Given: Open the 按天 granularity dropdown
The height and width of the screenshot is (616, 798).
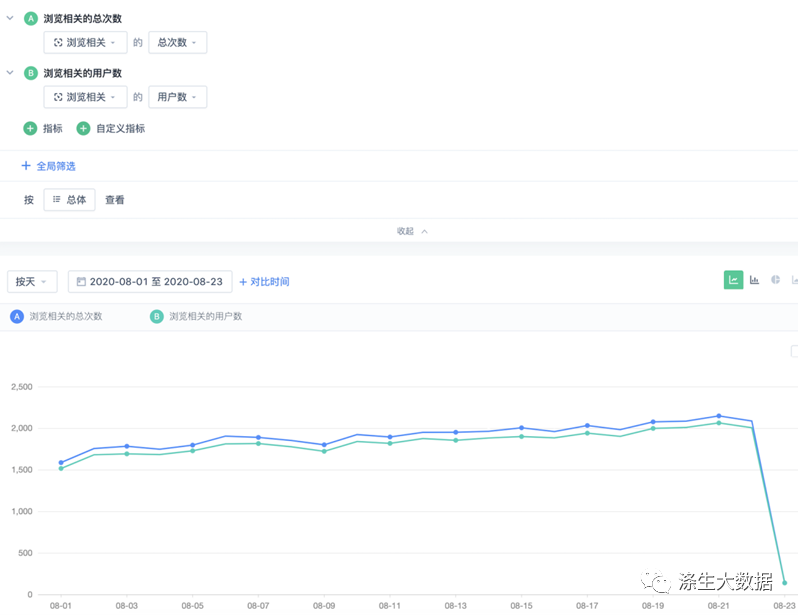Looking at the screenshot, I should (32, 282).
